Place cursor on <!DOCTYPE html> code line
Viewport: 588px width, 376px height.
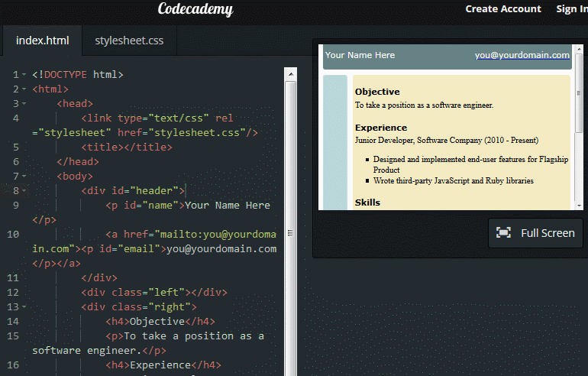coord(78,75)
